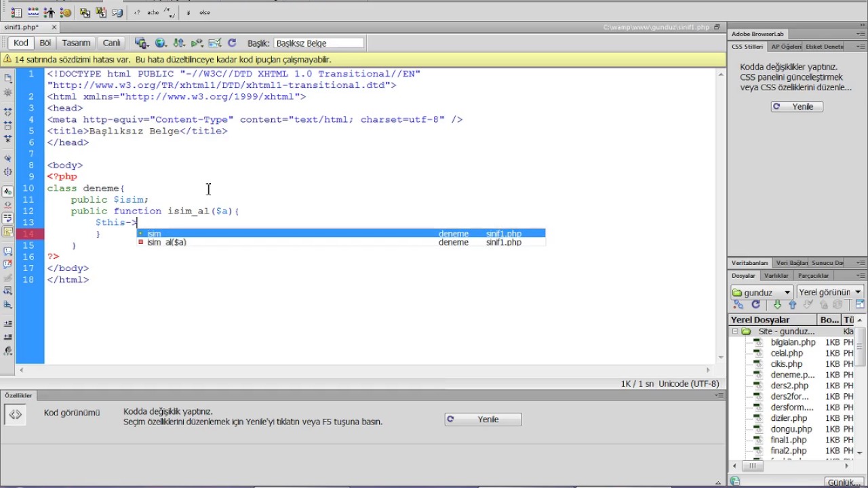The width and height of the screenshot is (868, 488).
Task: Refresh the files panel list
Action: pyautogui.click(x=756, y=305)
